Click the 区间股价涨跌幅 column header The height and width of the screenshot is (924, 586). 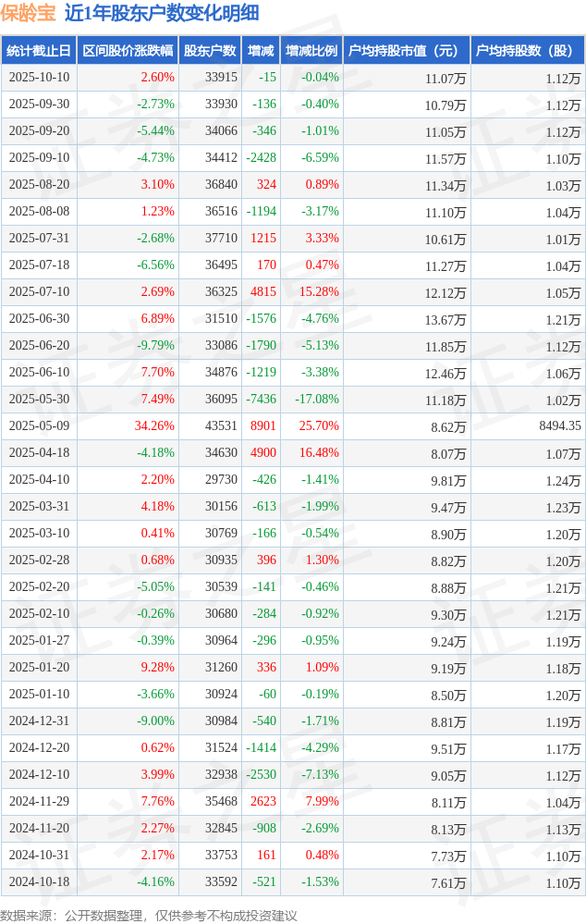pos(127,51)
